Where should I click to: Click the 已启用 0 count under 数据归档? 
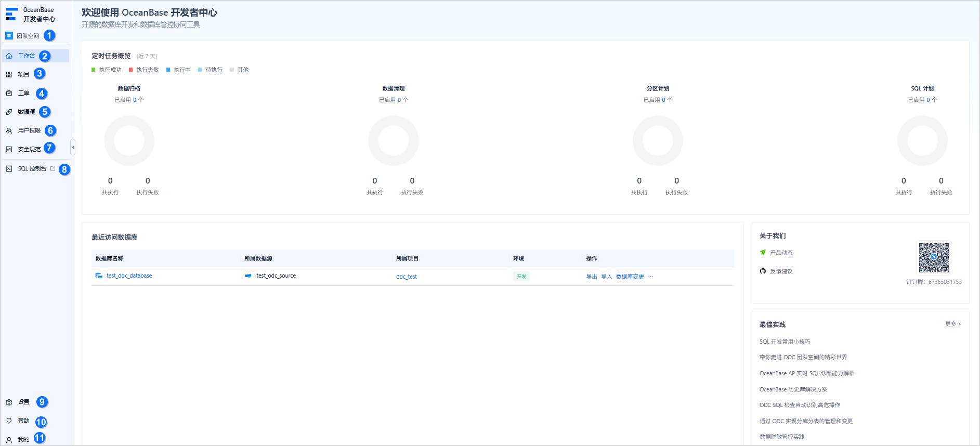tap(129, 100)
